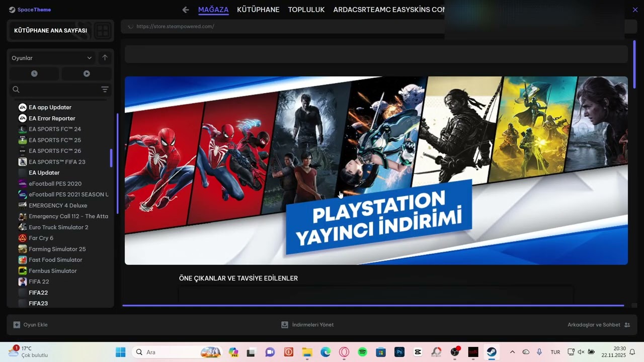Click the SpaceTheme logo
Viewport: 644px width, 362px height.
click(x=30, y=10)
